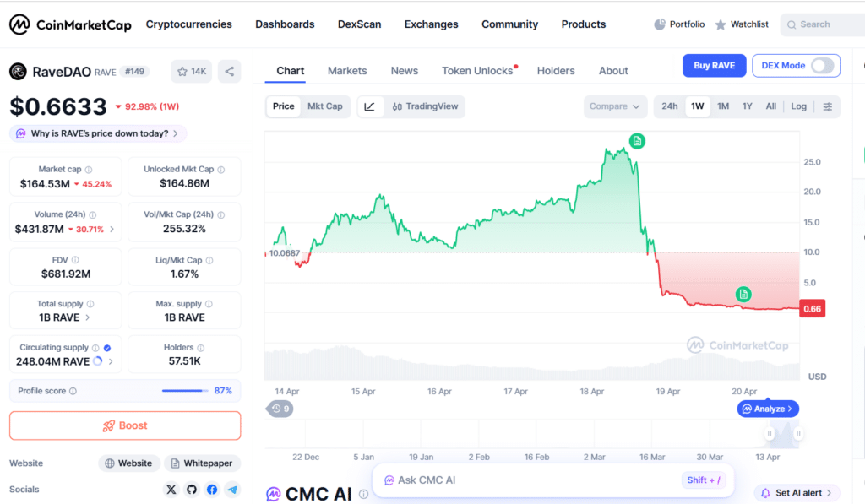
Task: Expand the Compare dropdown
Action: point(615,106)
